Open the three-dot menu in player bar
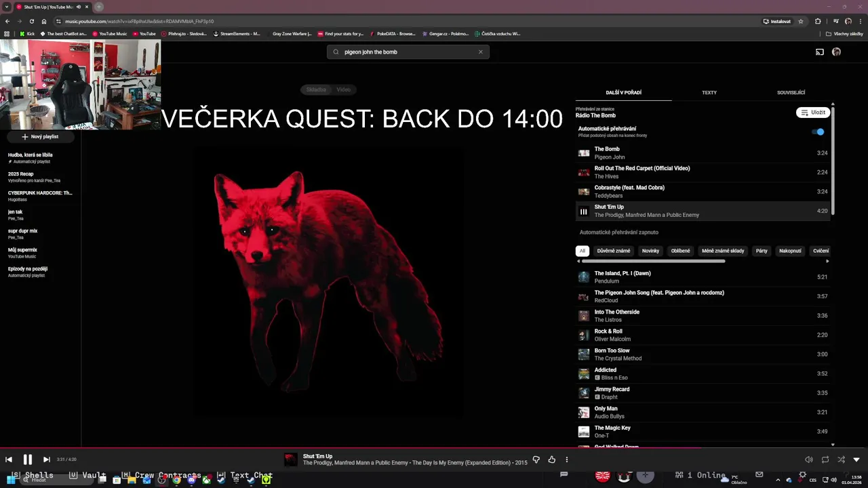Viewport: 868px width, 488px height. (567, 460)
